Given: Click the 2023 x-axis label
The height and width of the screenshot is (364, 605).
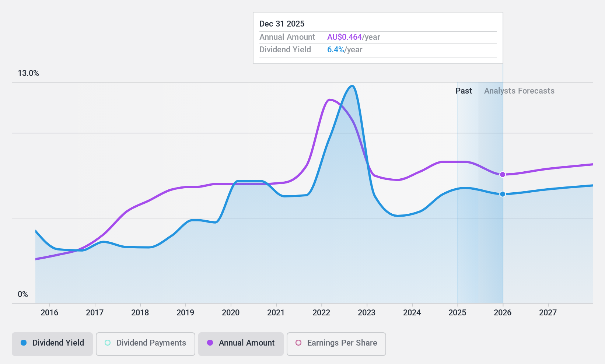Looking at the screenshot, I should coord(367,313).
